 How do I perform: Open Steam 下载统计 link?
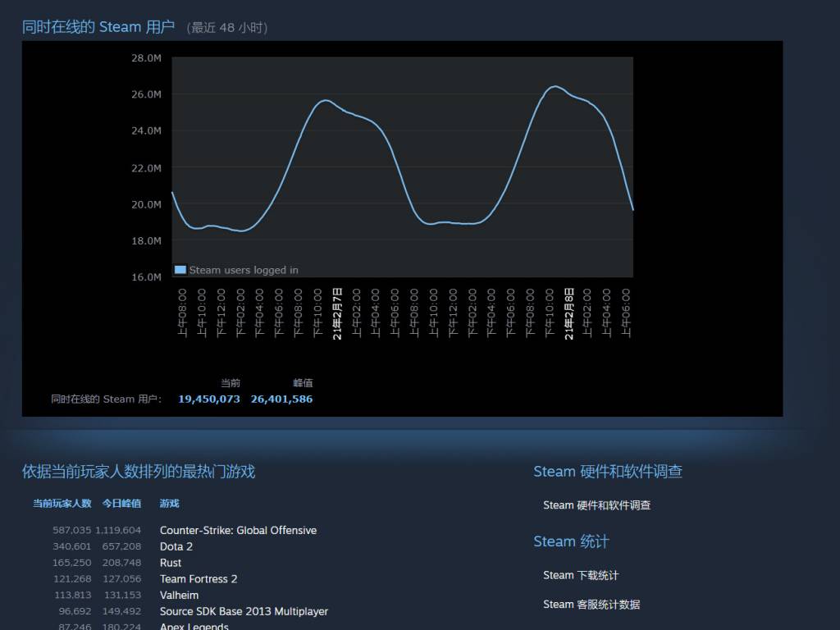[x=581, y=575]
